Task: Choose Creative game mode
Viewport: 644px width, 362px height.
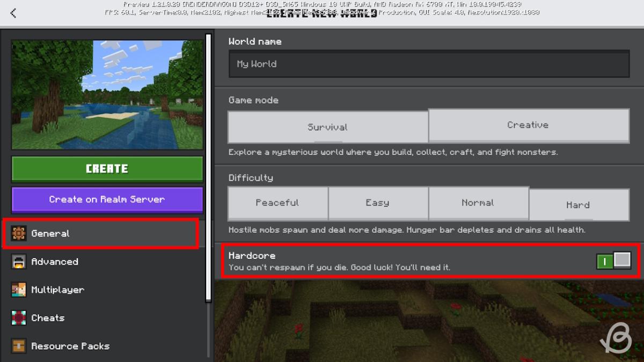Action: coord(528,124)
